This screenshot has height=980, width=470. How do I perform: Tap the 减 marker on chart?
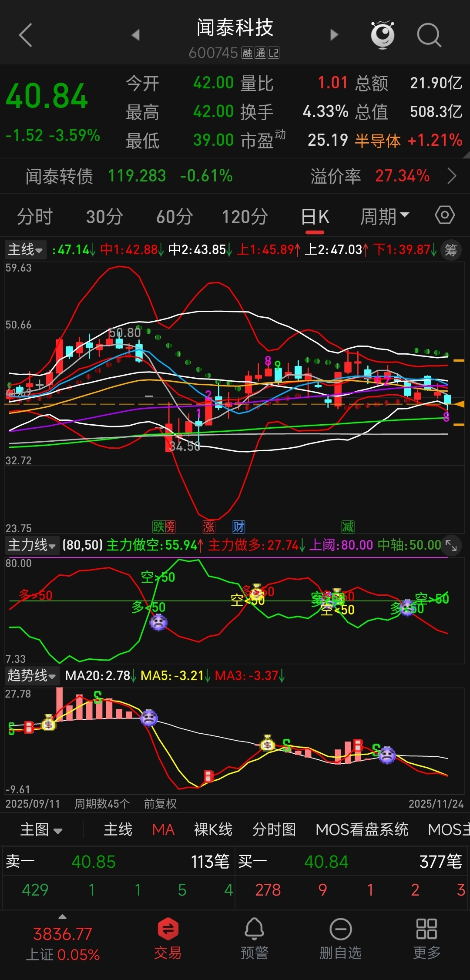click(x=348, y=527)
